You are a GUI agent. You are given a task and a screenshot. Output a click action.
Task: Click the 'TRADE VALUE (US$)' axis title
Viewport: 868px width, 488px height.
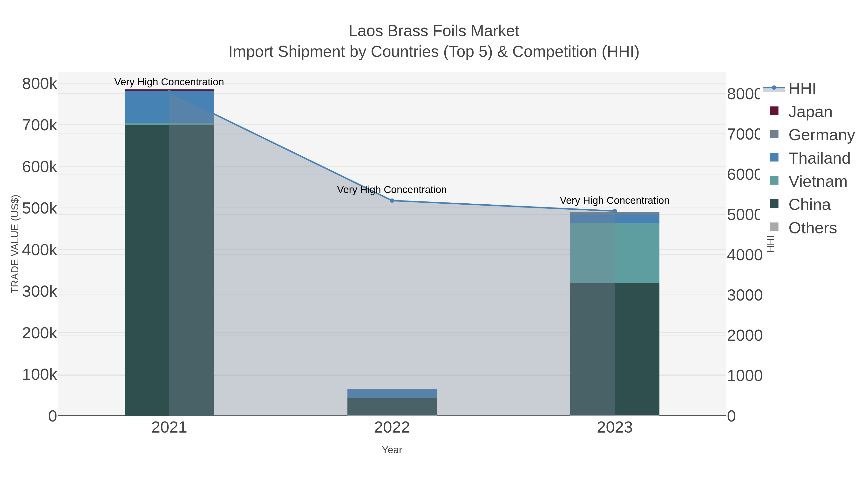15,244
